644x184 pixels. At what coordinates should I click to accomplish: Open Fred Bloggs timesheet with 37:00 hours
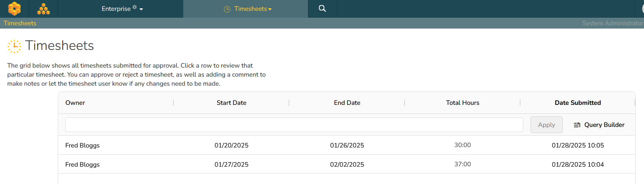point(346,164)
